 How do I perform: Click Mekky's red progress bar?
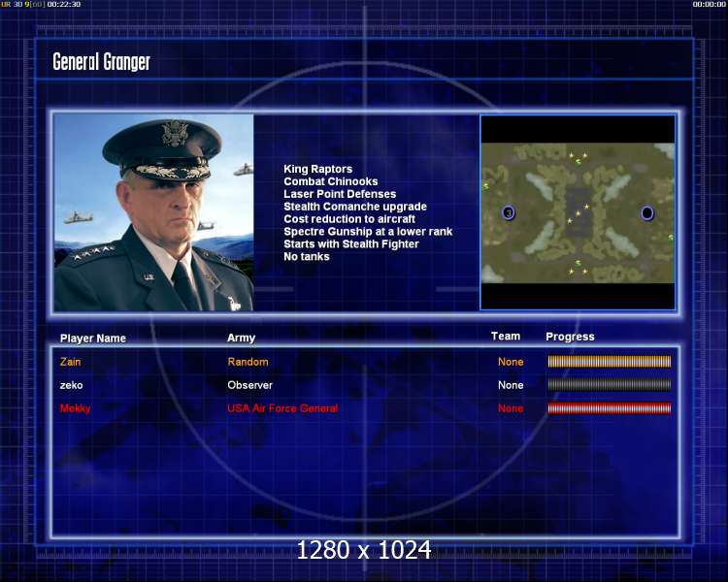(x=610, y=408)
